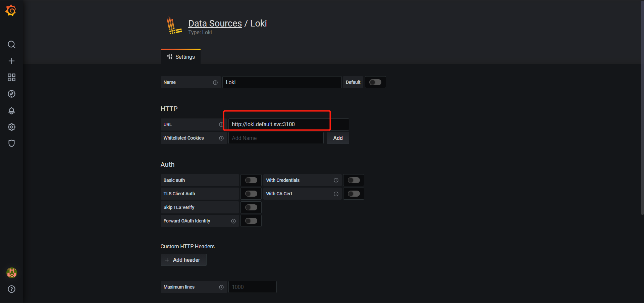The height and width of the screenshot is (303, 644).
Task: Open the Data Sources breadcrumb link
Action: 215,23
